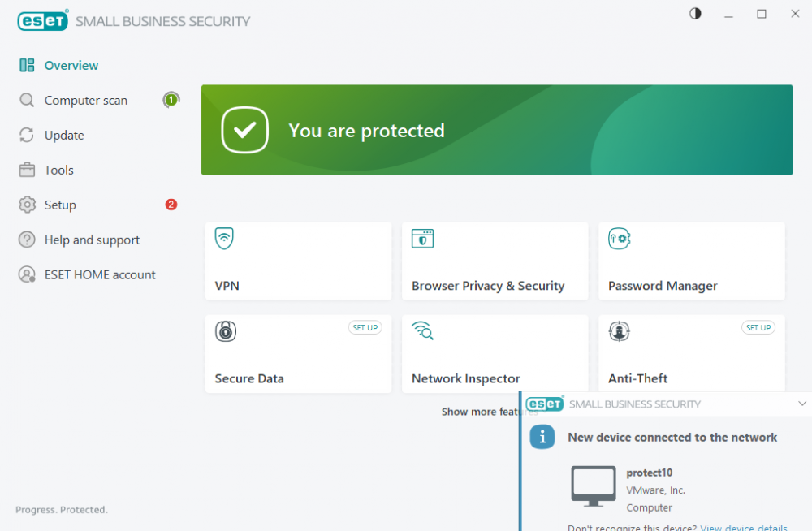Click the ESET logo in title bar

(42, 21)
